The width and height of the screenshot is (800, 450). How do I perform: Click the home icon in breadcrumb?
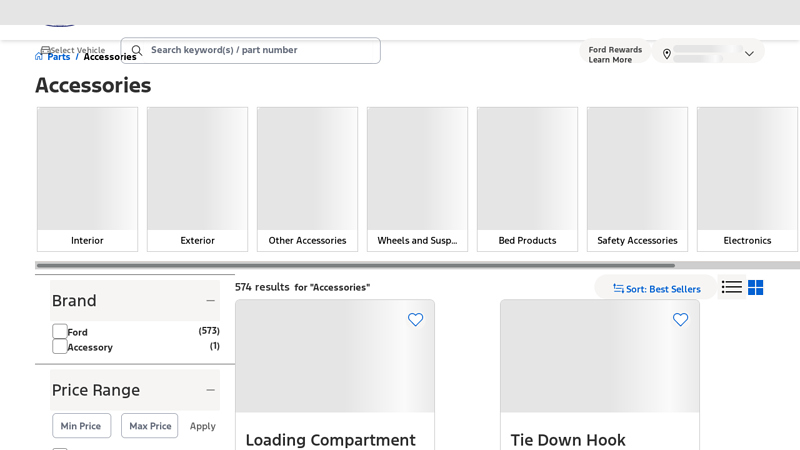point(40,57)
